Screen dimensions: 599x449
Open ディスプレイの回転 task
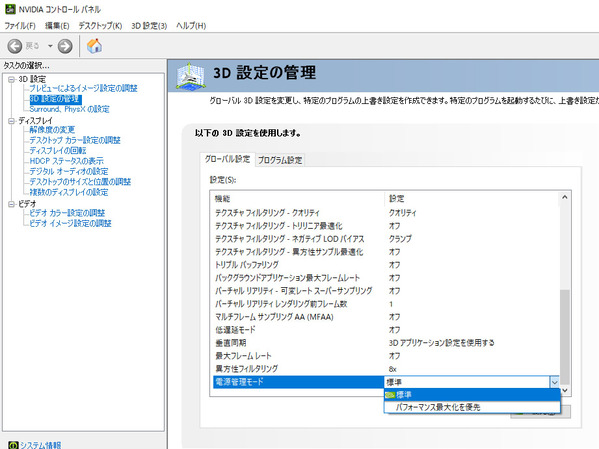[58, 151]
